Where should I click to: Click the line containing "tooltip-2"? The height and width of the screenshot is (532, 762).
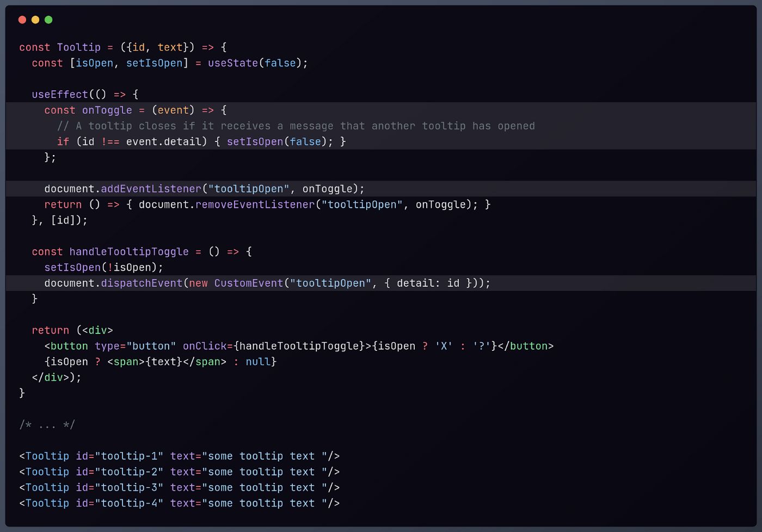[x=180, y=472]
